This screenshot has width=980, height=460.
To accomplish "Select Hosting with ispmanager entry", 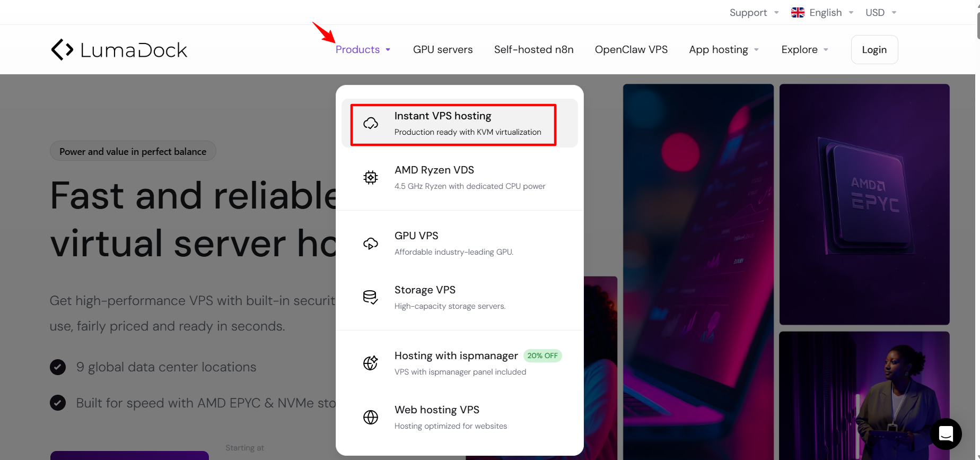I will pos(459,363).
